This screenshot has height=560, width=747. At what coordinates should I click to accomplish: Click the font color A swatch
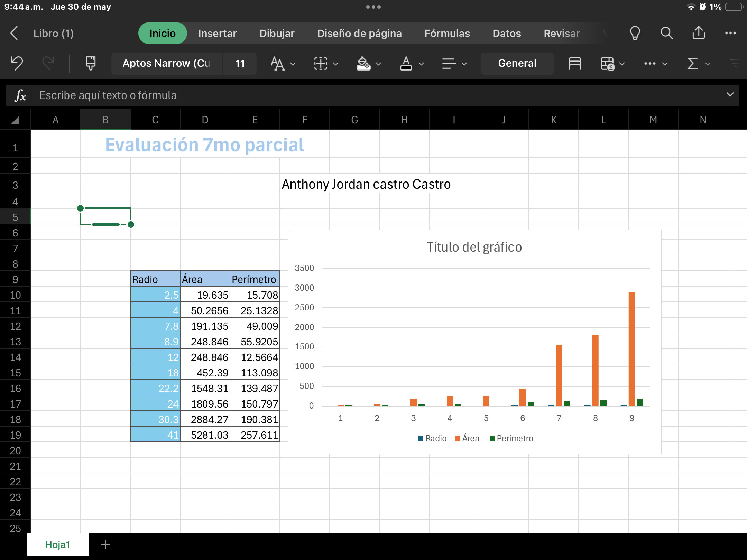coord(406,64)
